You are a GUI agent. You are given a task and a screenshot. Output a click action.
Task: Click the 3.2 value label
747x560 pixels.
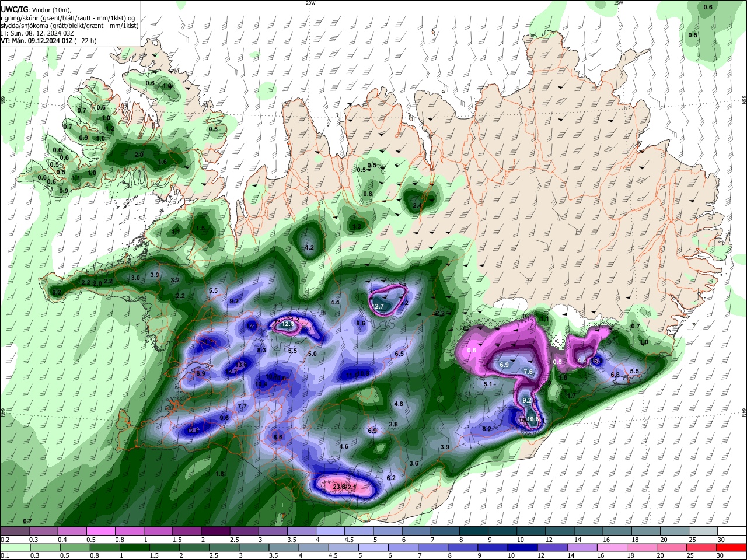(x=175, y=280)
